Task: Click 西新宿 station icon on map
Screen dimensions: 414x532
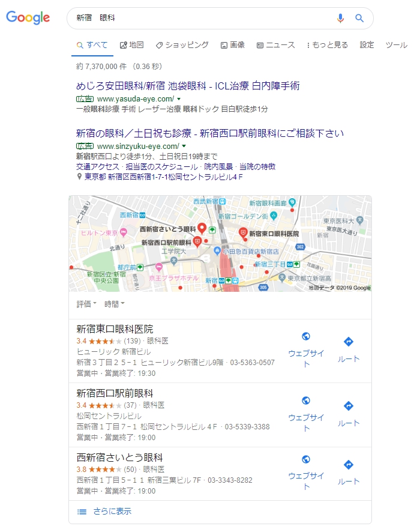Action: click(x=142, y=215)
